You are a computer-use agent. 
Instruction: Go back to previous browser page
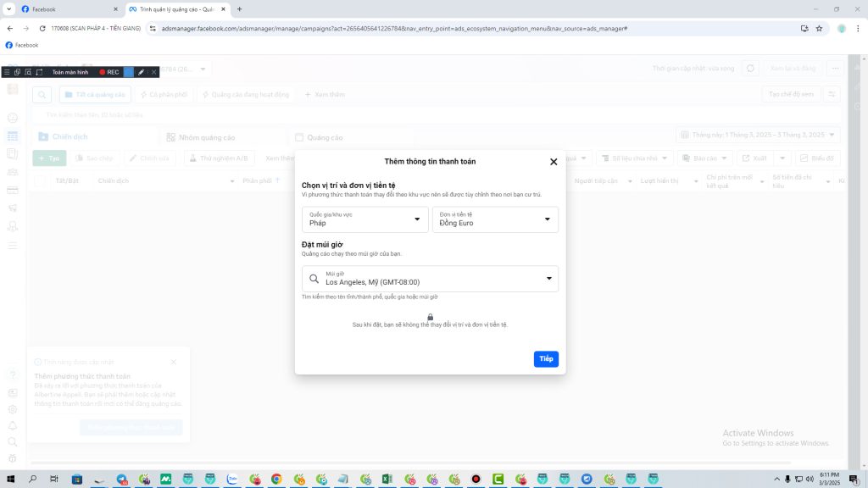(10, 28)
